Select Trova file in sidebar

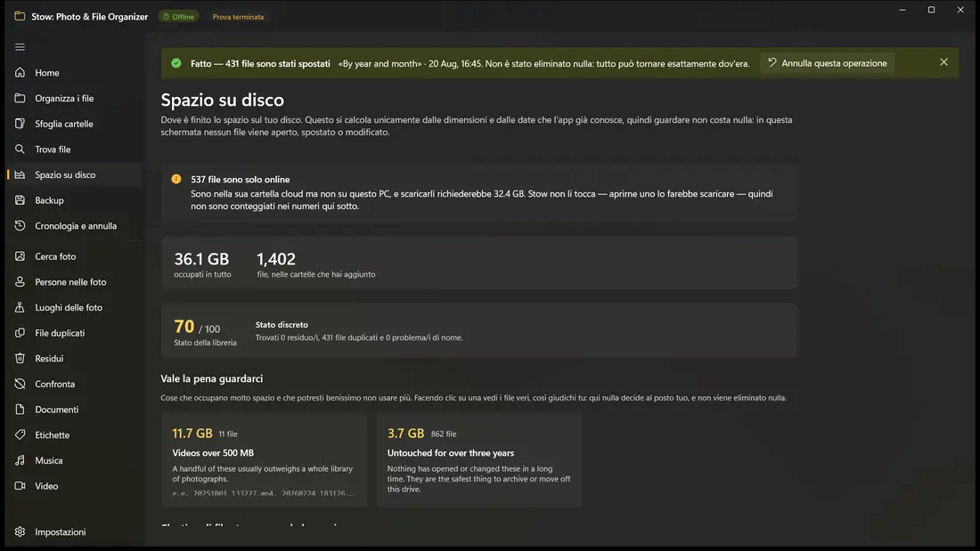[x=75, y=150]
